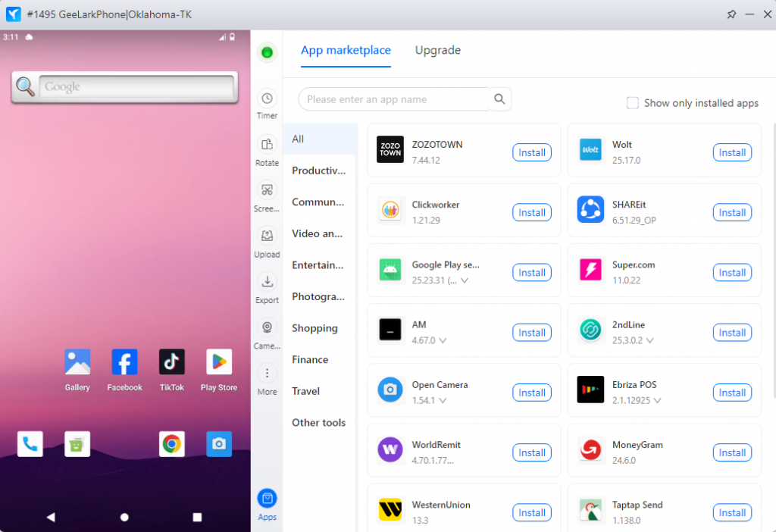Click the ZOZOTOWN app icon
This screenshot has height=532, width=776.
(390, 149)
